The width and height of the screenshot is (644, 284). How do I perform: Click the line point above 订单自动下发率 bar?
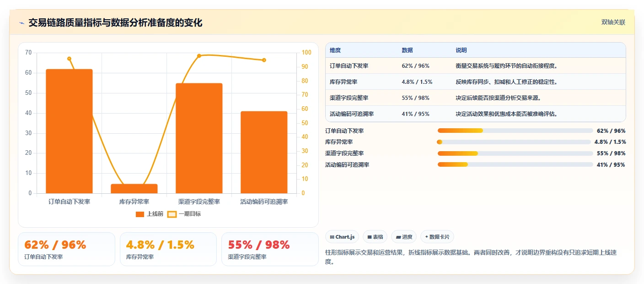tap(69, 59)
